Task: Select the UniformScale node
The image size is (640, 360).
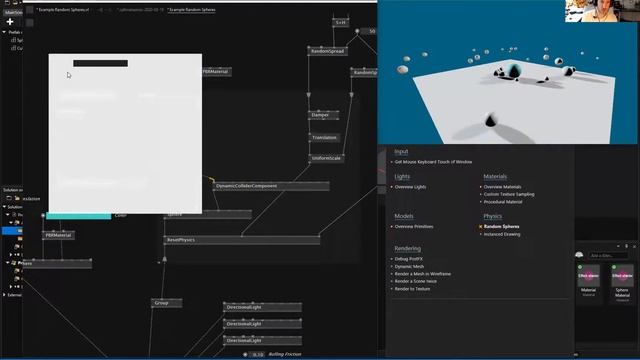Action: pyautogui.click(x=326, y=158)
